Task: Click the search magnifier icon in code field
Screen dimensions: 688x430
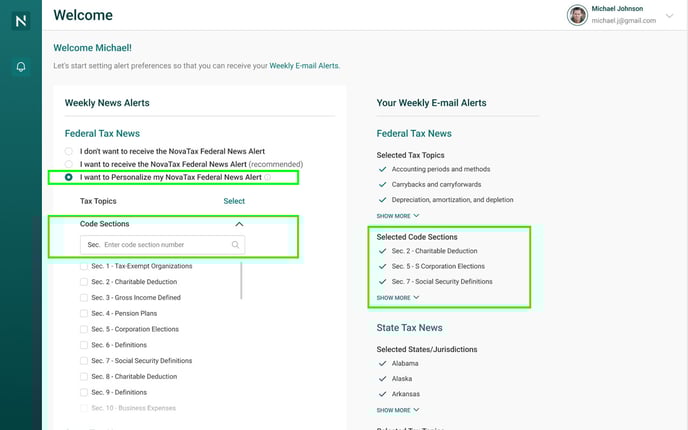Action: [236, 245]
